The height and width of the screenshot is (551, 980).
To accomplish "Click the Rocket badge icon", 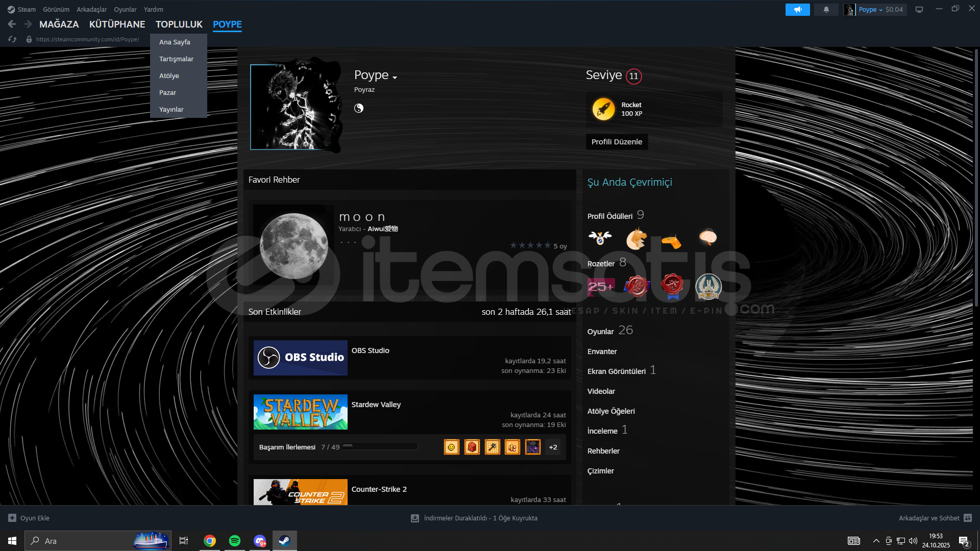I will point(603,109).
